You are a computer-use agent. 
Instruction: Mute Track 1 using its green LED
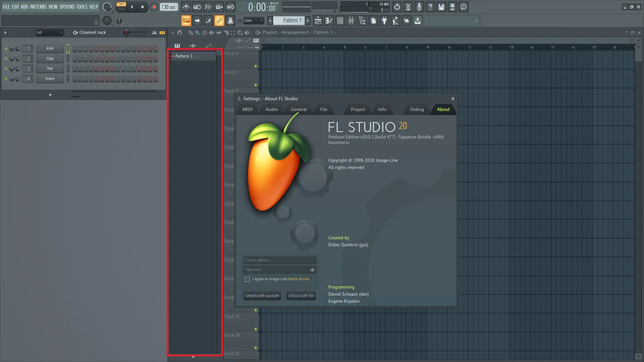coord(256,66)
